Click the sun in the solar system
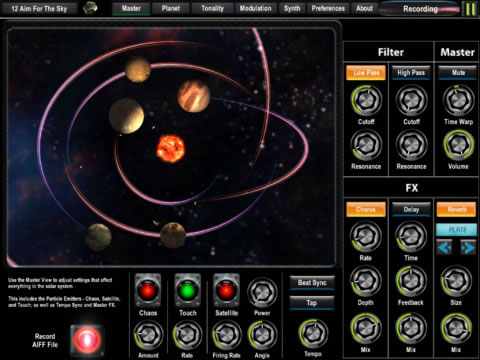The width and height of the screenshot is (480, 360). coord(170,148)
